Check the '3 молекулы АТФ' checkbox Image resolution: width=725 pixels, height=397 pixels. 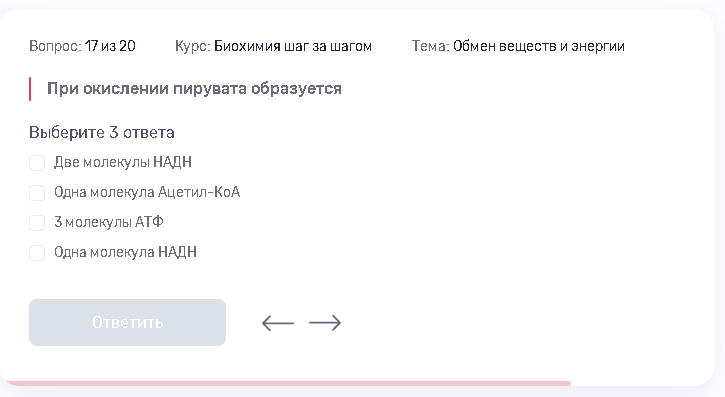37,223
